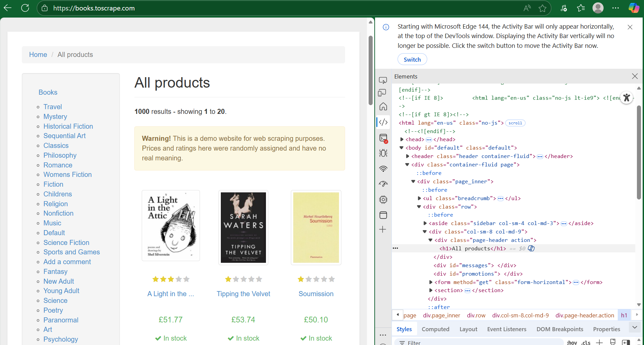This screenshot has height=345, width=644.
Task: Open the Sources bug icon tool
Action: click(x=383, y=153)
